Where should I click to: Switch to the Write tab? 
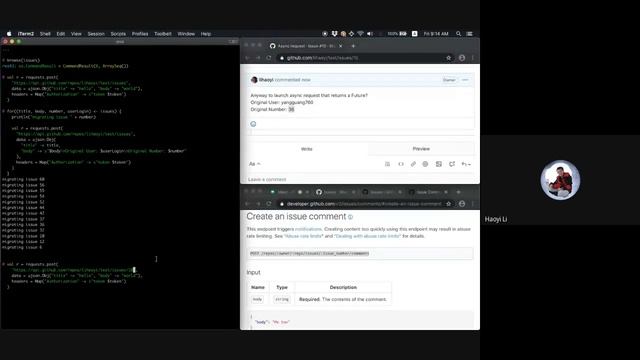pyautogui.click(x=307, y=149)
